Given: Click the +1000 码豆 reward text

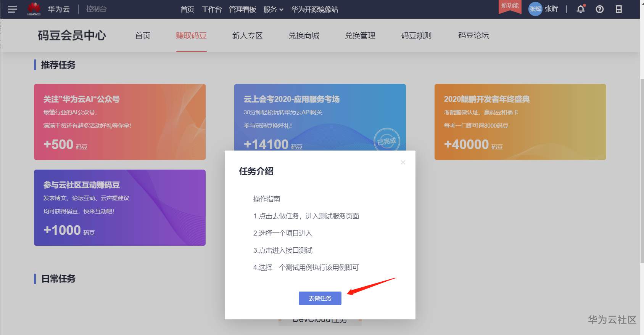Looking at the screenshot, I should [69, 230].
